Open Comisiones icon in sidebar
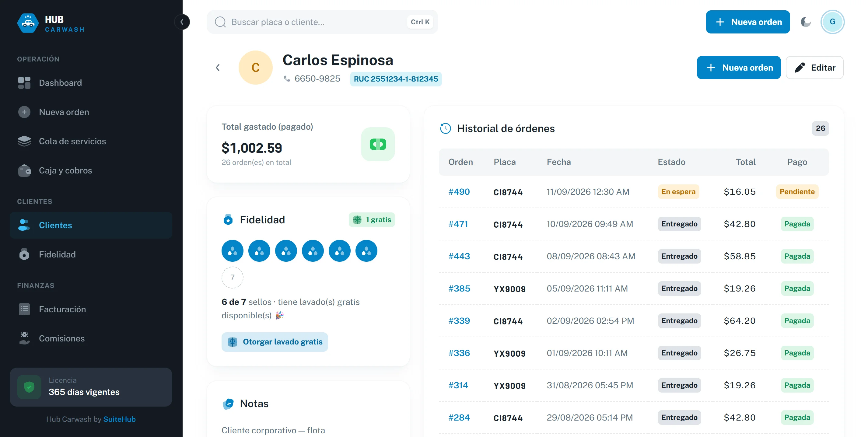Screen dimensions: 868x437 point(24,338)
